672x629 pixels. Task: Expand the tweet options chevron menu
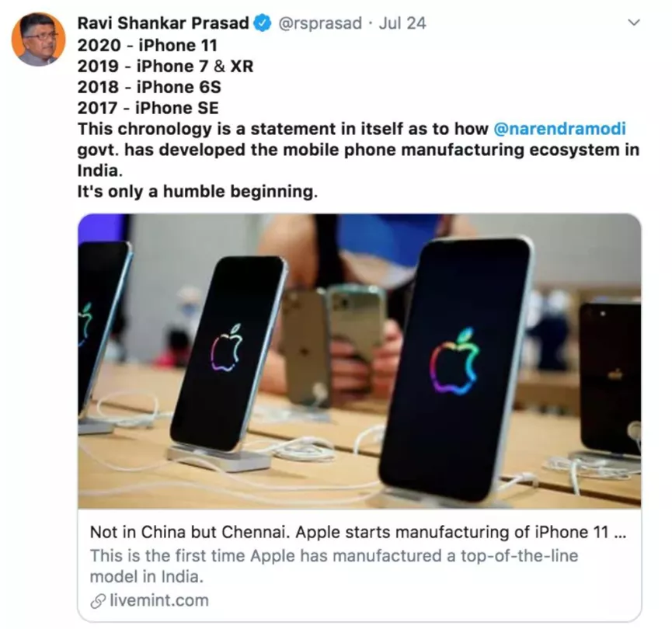tap(633, 23)
